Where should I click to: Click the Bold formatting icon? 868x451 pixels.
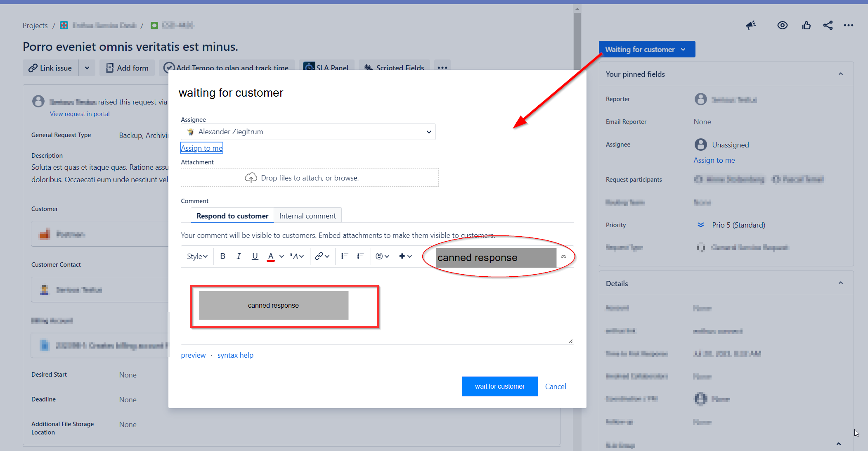pyautogui.click(x=222, y=256)
